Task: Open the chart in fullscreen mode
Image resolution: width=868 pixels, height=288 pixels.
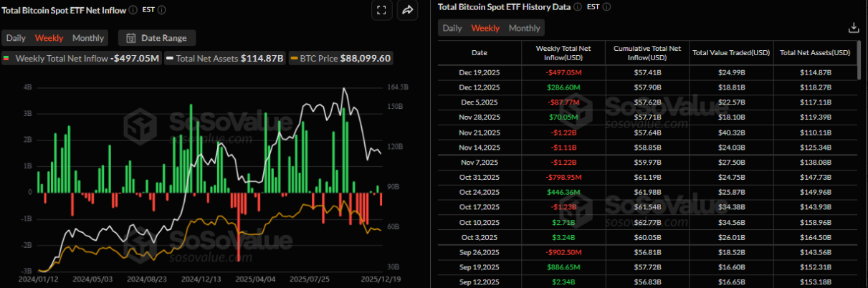Action: click(x=381, y=10)
